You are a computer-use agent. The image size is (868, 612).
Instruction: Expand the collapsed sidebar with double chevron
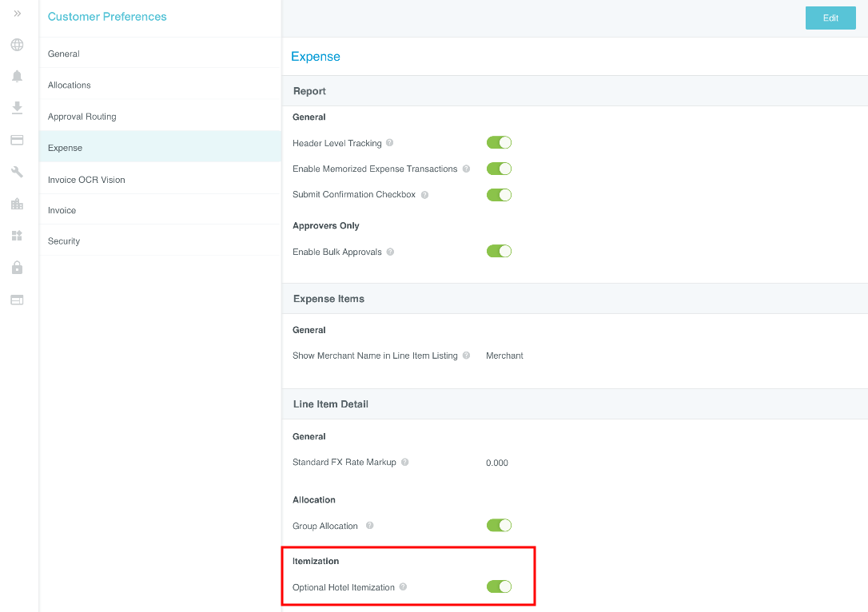(x=17, y=14)
